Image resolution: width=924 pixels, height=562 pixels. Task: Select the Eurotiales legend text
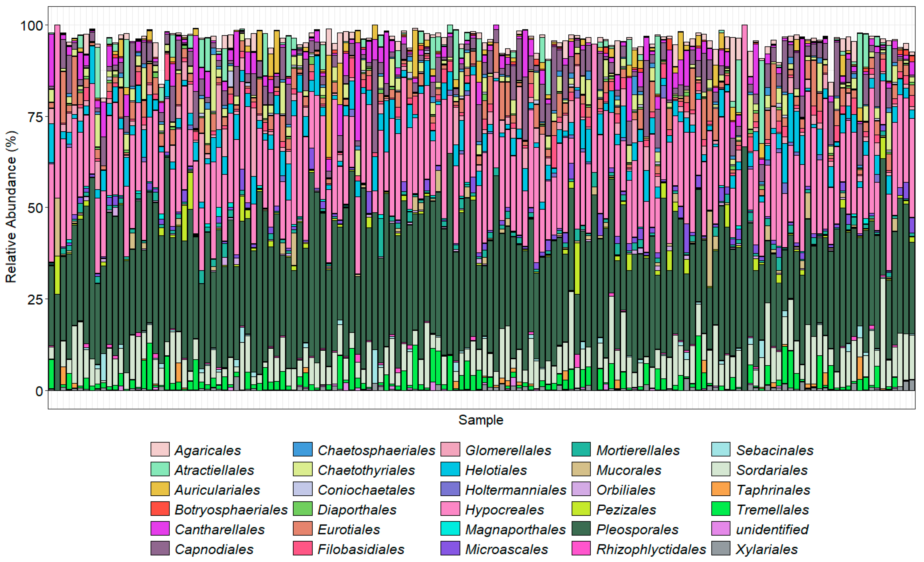(349, 529)
